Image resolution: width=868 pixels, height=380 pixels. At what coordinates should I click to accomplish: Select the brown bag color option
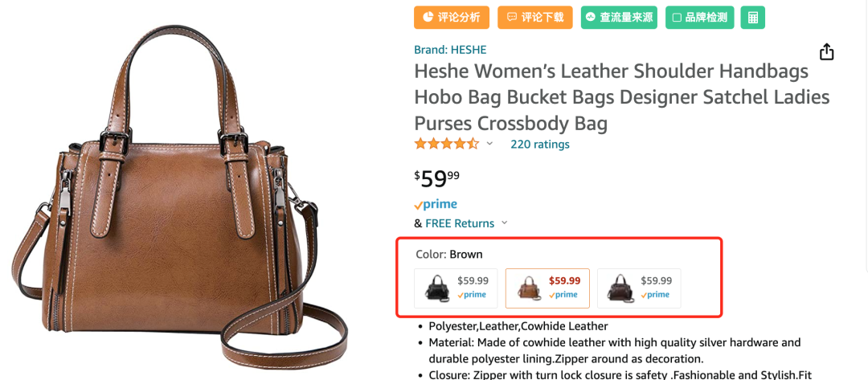tap(547, 288)
